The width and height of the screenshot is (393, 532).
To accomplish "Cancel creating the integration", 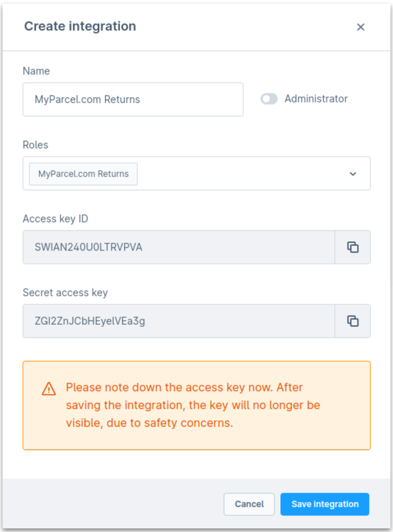I will pos(249,504).
